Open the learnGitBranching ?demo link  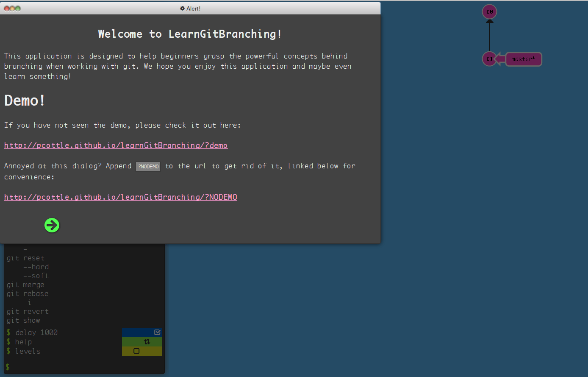tap(116, 145)
